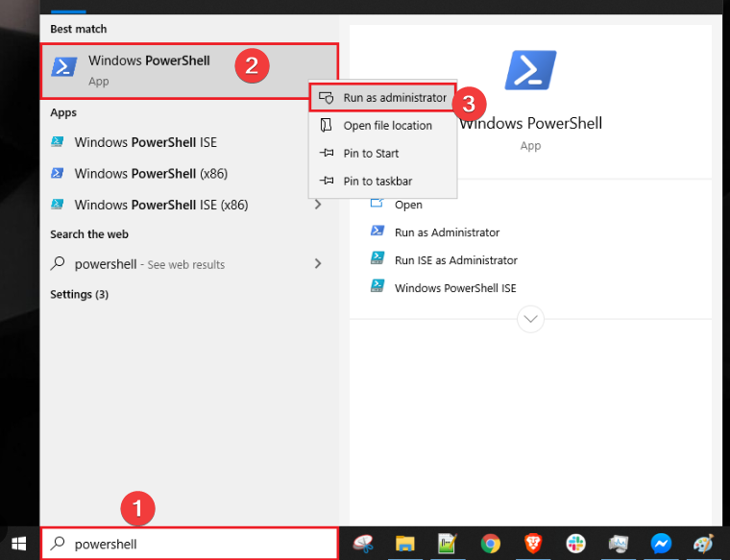The image size is (730, 560).
Task: Click the Search the web heading
Action: coord(89,234)
